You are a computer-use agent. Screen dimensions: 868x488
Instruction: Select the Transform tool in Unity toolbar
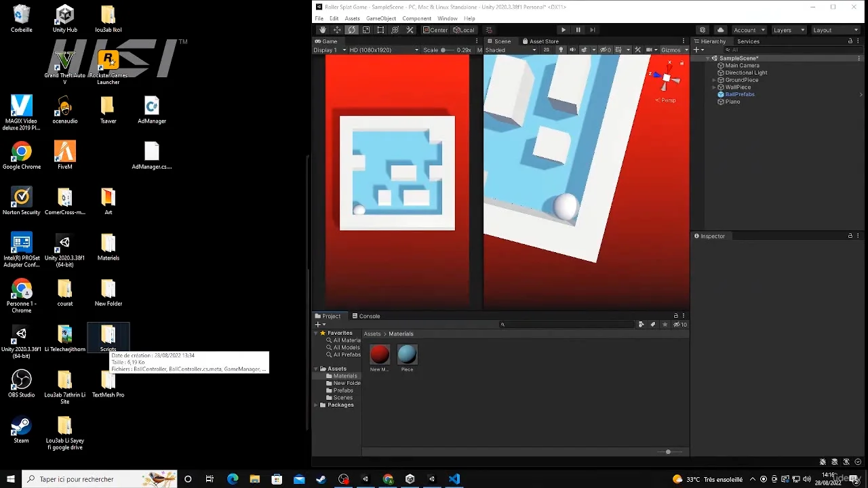click(x=395, y=30)
